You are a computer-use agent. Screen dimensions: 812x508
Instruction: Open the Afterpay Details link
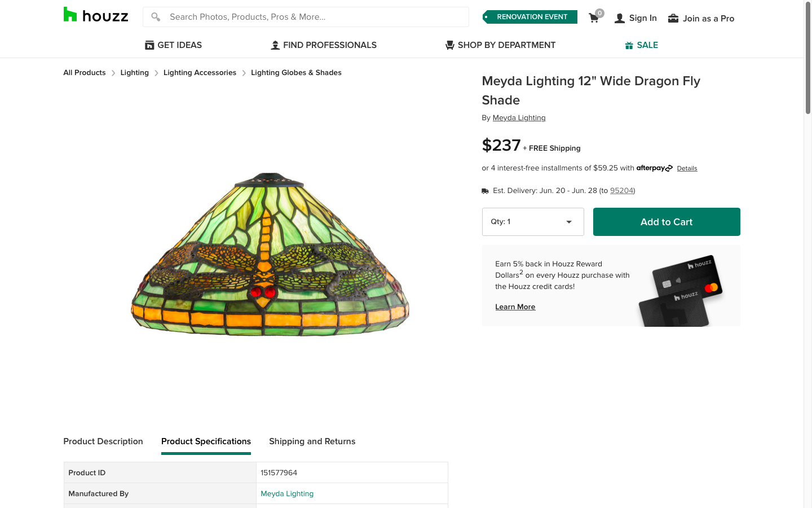(687, 168)
